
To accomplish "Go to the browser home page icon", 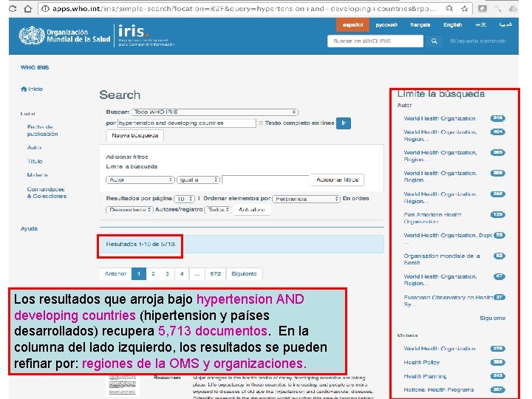I will 29,8.
